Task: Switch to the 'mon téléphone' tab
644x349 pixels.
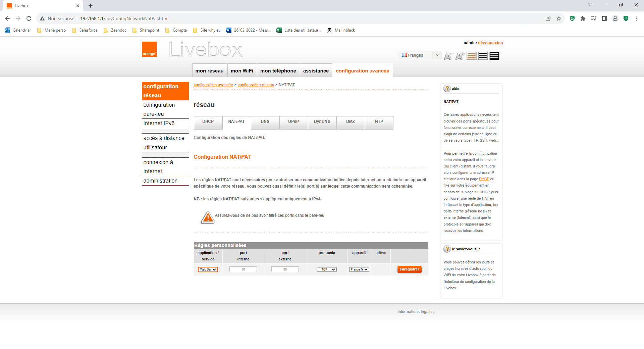Action: click(278, 70)
